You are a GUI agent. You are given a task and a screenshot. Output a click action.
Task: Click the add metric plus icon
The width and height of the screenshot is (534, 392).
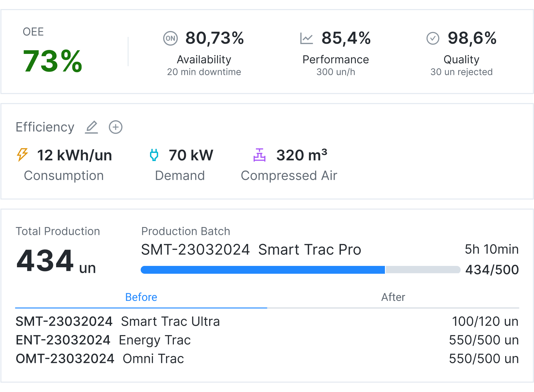click(x=115, y=127)
